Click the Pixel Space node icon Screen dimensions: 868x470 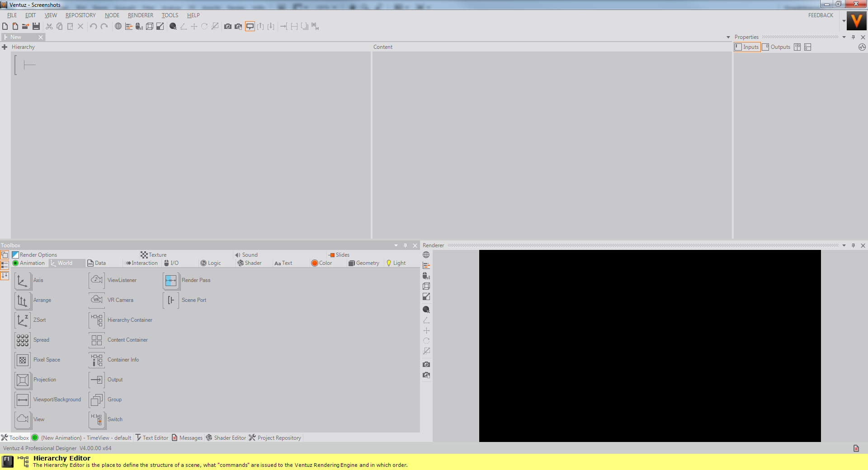click(x=22, y=360)
